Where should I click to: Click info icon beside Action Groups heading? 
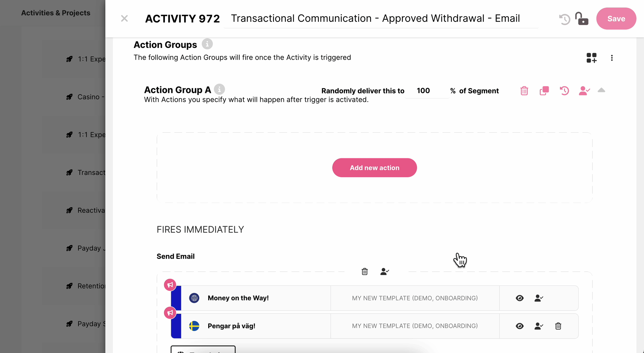(x=207, y=44)
